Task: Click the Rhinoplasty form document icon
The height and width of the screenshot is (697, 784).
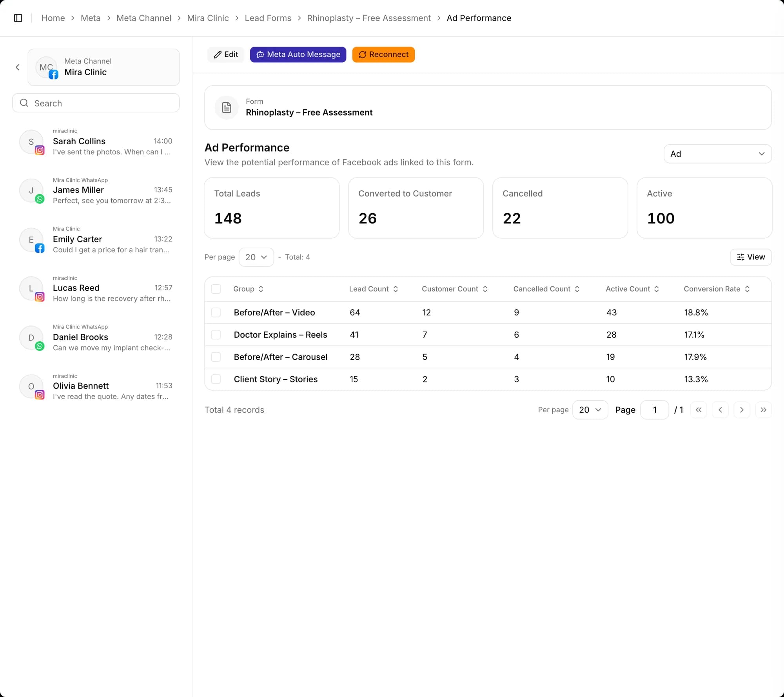Action: (227, 108)
